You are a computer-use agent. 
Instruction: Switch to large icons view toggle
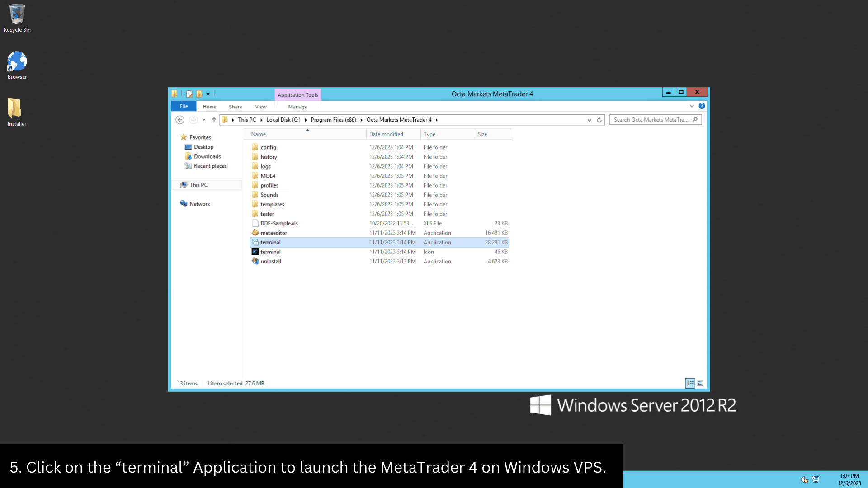pos(700,384)
